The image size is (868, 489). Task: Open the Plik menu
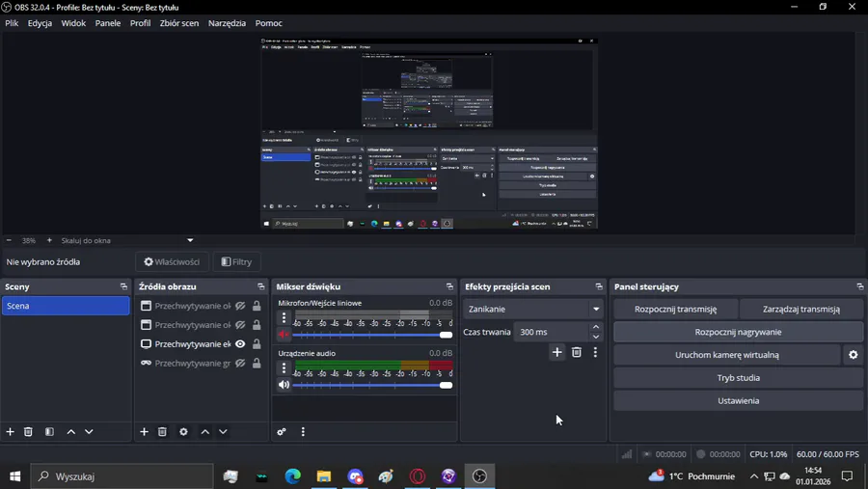pos(12,23)
